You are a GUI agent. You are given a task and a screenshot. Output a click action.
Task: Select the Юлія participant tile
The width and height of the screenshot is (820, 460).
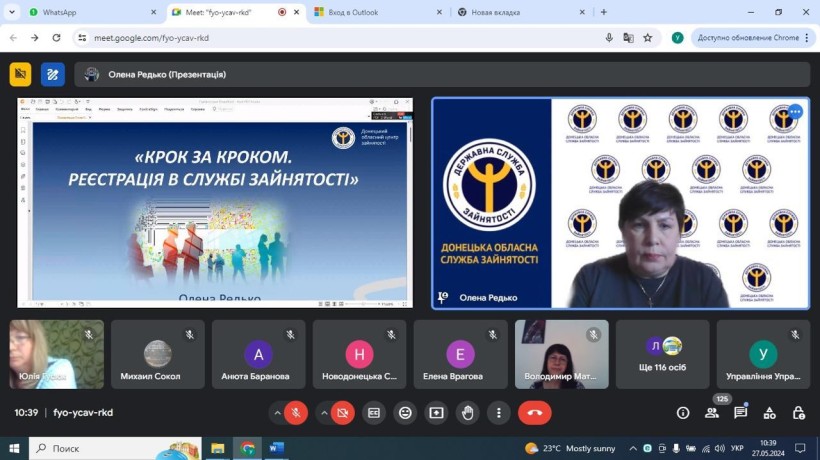(x=56, y=354)
